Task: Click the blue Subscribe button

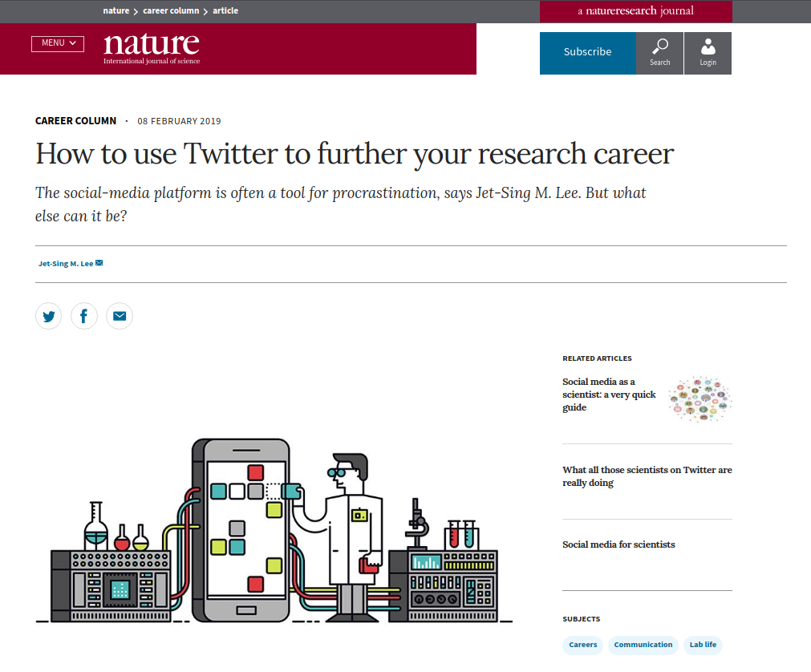Action: coord(587,53)
